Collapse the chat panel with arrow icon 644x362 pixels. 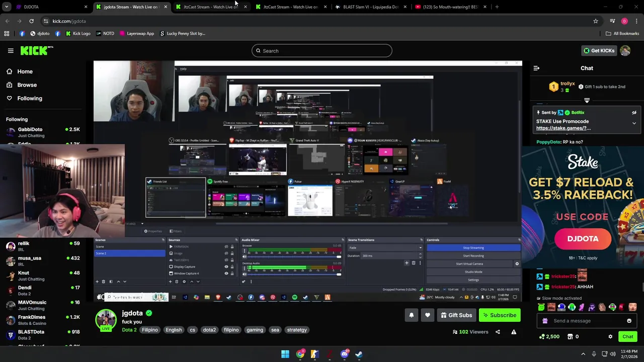(x=536, y=68)
